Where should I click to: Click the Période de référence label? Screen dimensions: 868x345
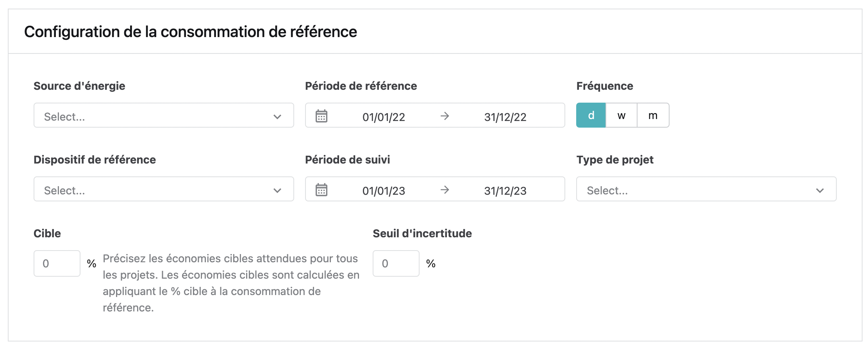[x=361, y=86]
